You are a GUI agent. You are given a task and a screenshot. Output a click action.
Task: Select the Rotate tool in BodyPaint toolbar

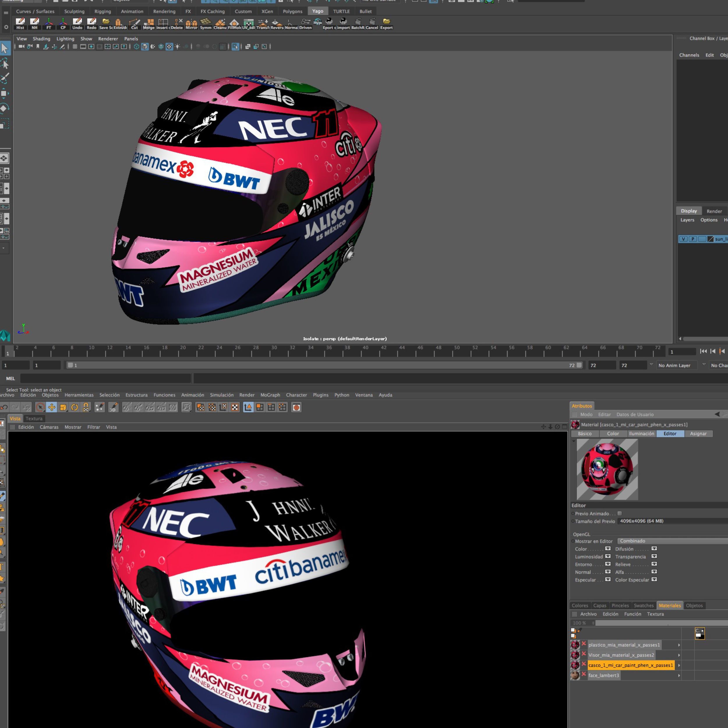click(75, 407)
